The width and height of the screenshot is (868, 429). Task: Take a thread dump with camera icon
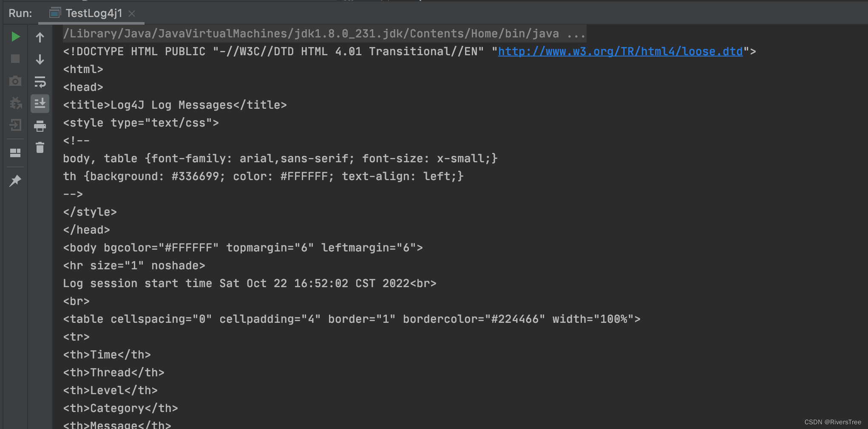point(15,81)
